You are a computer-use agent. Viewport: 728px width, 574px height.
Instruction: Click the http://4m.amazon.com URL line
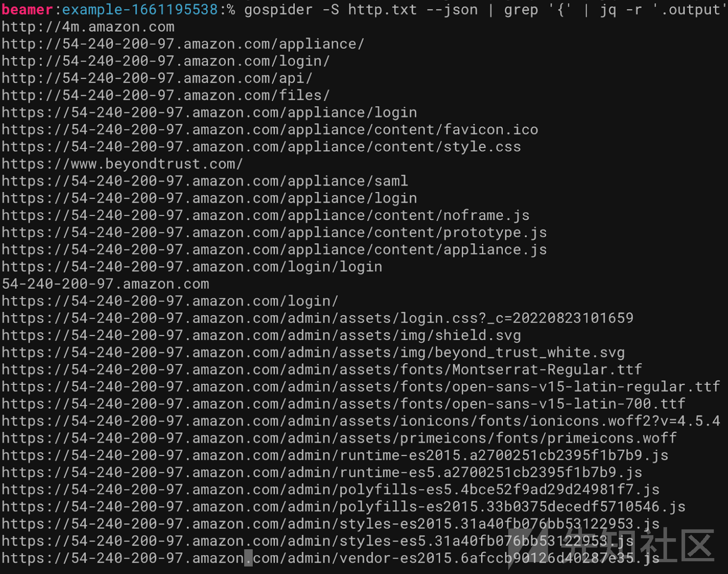(x=88, y=27)
